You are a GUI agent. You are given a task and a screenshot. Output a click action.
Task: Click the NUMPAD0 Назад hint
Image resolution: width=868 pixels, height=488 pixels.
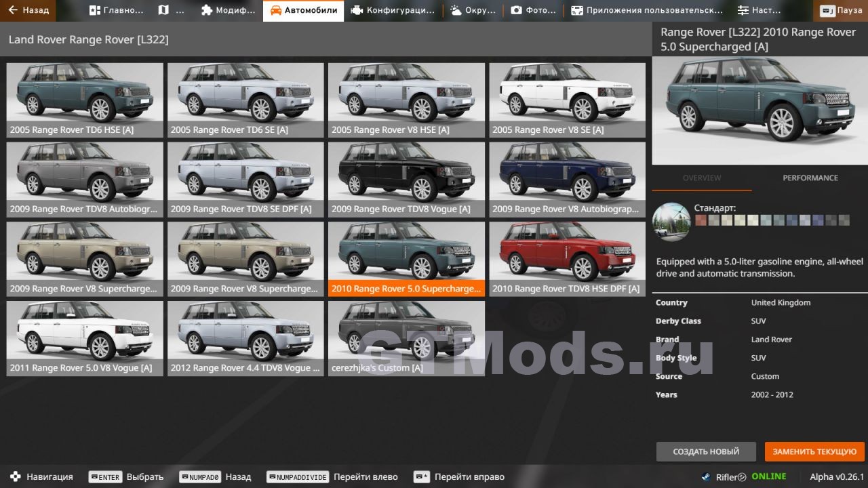point(215,476)
